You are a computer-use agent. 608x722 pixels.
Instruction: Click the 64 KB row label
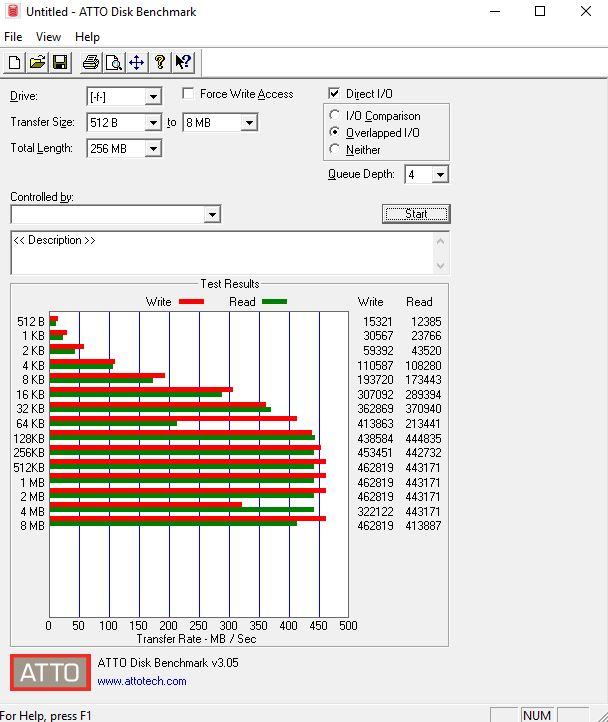pos(30,423)
